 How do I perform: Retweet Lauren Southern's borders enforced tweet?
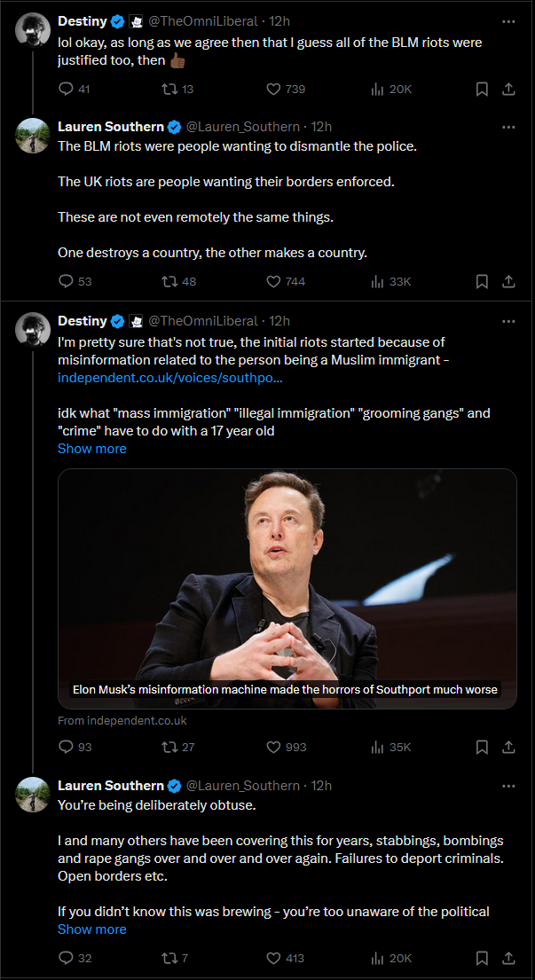(x=169, y=282)
